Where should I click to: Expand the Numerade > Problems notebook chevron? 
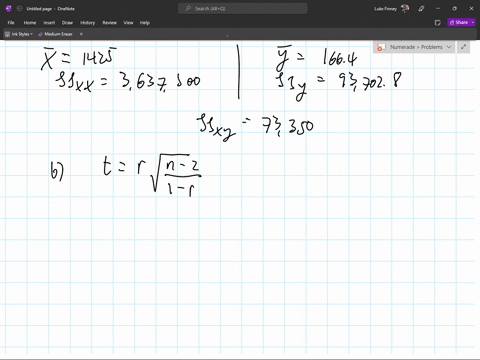click(x=449, y=47)
